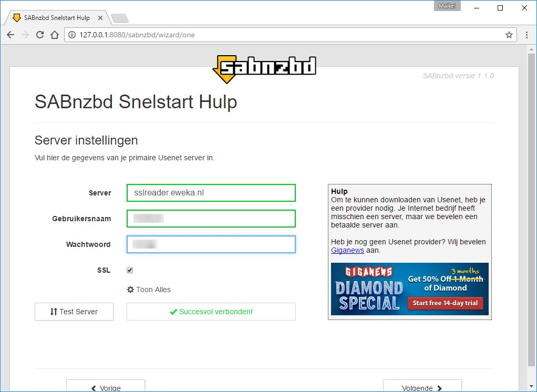
Task: Select the SABnzbd Snelstart Hulp tab
Action: click(57, 18)
